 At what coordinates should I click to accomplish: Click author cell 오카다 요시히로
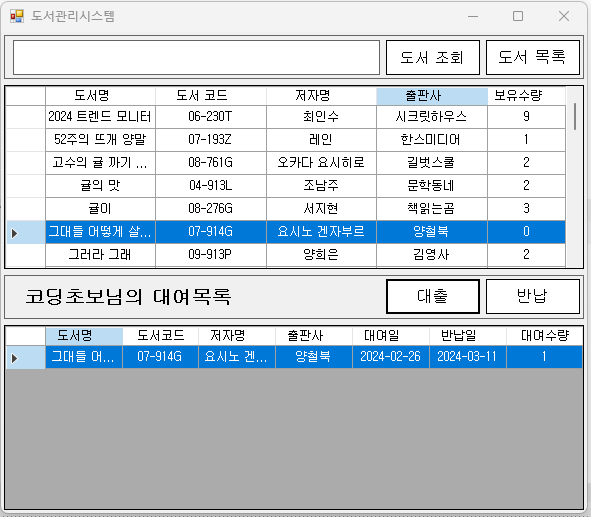pos(321,163)
